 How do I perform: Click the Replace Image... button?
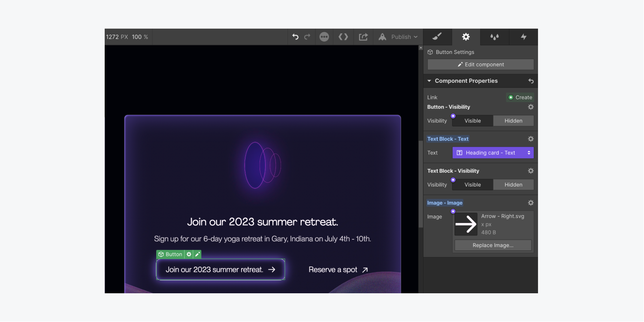[x=493, y=245]
